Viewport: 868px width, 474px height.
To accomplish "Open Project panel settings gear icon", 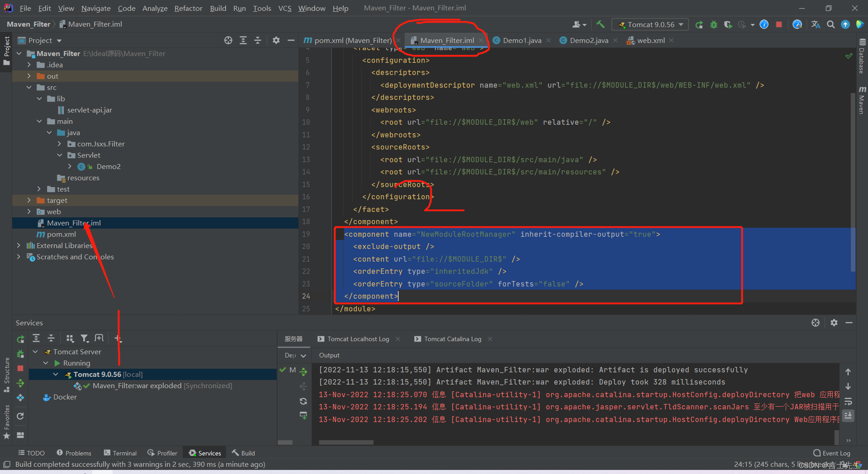I will coord(276,40).
